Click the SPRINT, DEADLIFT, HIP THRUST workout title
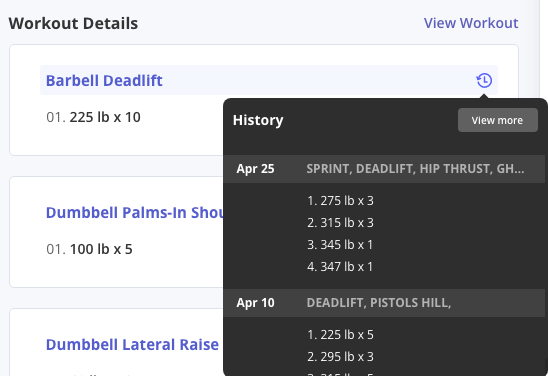The width and height of the screenshot is (548, 376). pos(415,169)
